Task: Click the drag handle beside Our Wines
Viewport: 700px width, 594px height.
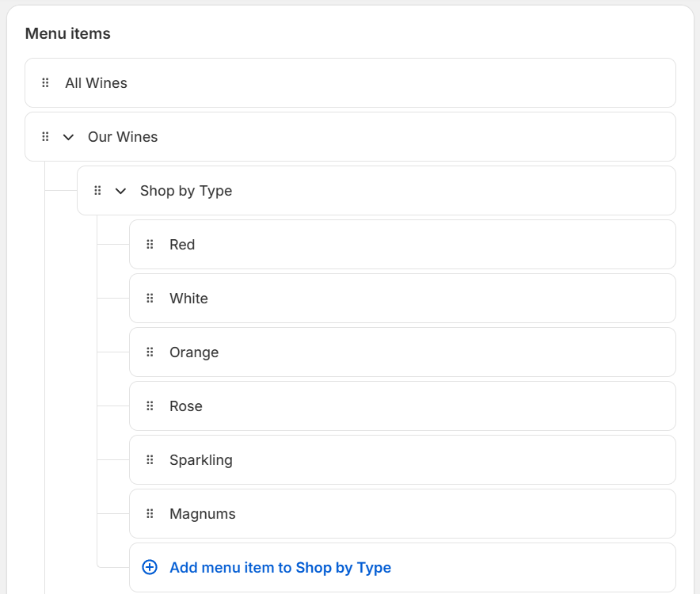Action: pyautogui.click(x=45, y=136)
